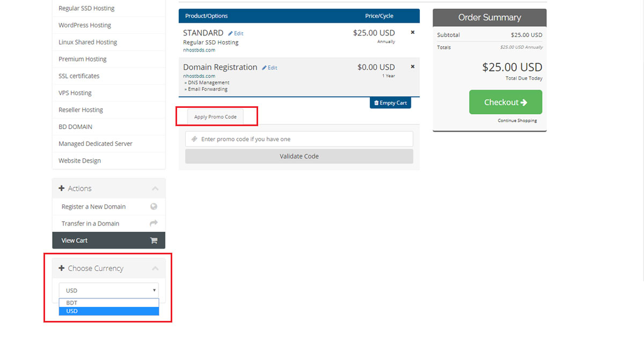Click the promo code input field

click(303, 139)
